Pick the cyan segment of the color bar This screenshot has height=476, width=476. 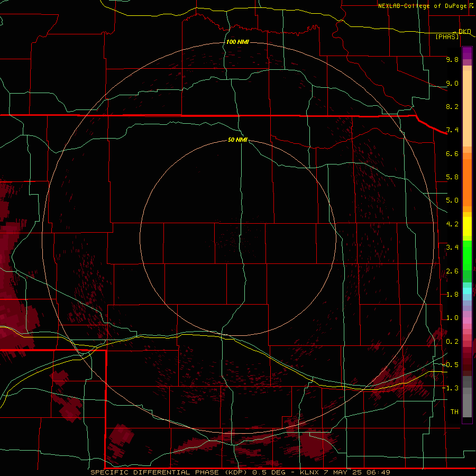[467, 291]
